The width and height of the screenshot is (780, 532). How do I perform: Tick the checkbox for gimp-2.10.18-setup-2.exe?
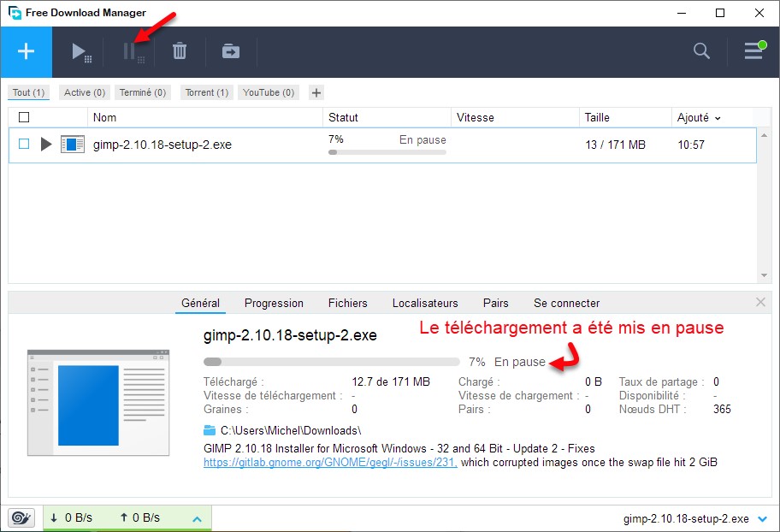coord(24,145)
